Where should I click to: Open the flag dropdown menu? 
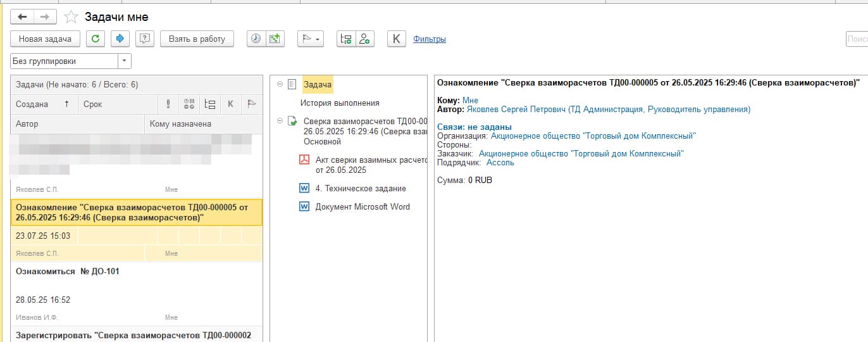311,39
